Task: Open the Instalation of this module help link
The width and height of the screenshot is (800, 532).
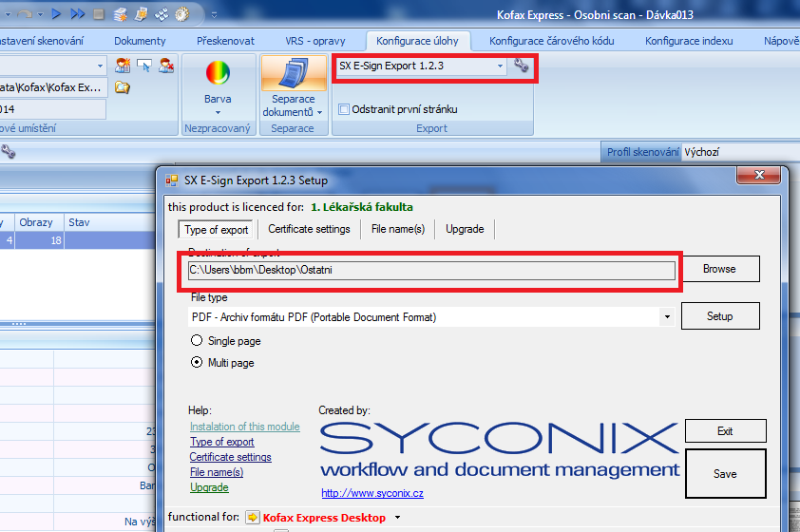Action: [245, 427]
